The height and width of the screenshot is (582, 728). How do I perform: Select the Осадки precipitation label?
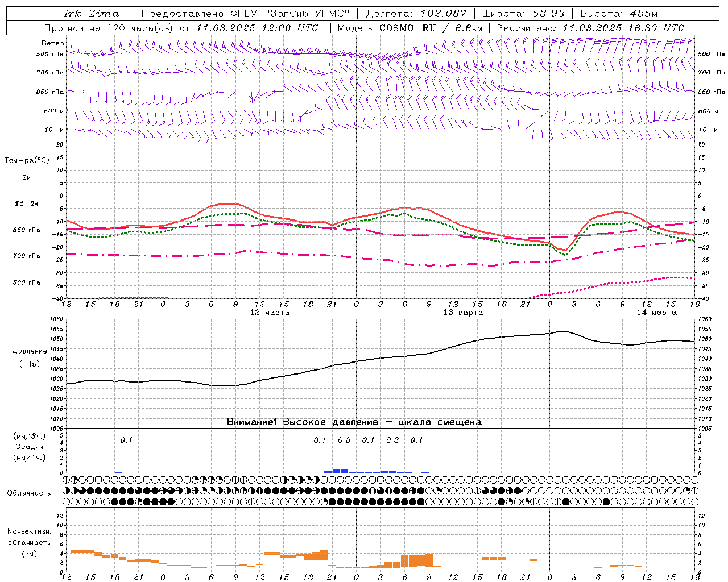30,447
